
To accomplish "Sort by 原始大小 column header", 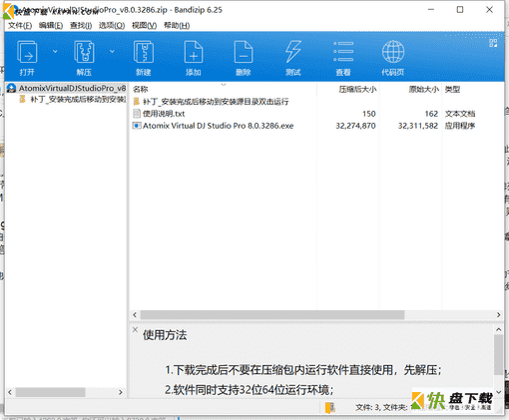I will click(424, 89).
